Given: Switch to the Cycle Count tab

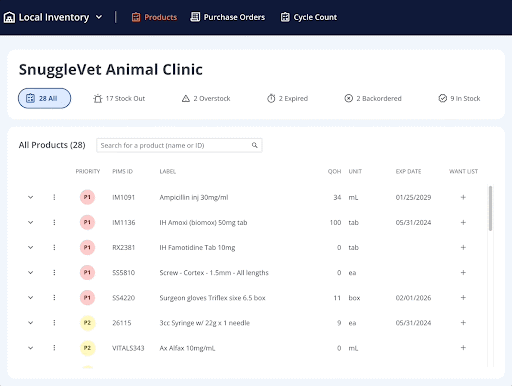Looking at the screenshot, I should (x=309, y=17).
